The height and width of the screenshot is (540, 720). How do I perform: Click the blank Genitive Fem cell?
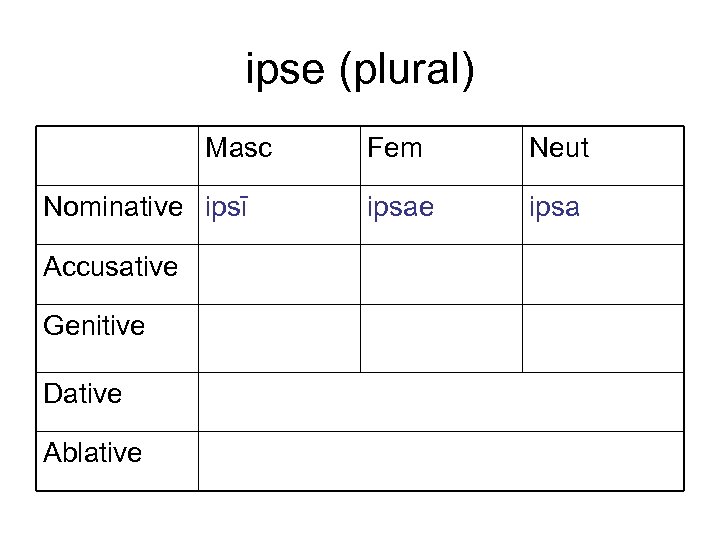(x=441, y=338)
